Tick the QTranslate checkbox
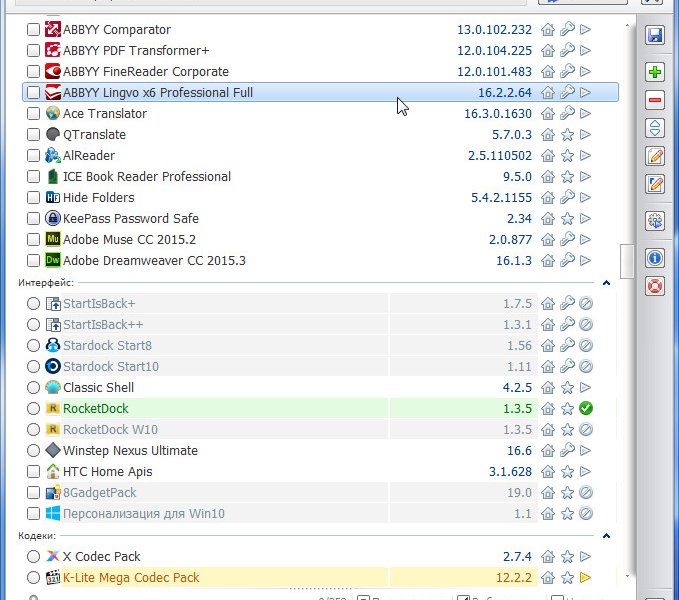 pos(33,135)
